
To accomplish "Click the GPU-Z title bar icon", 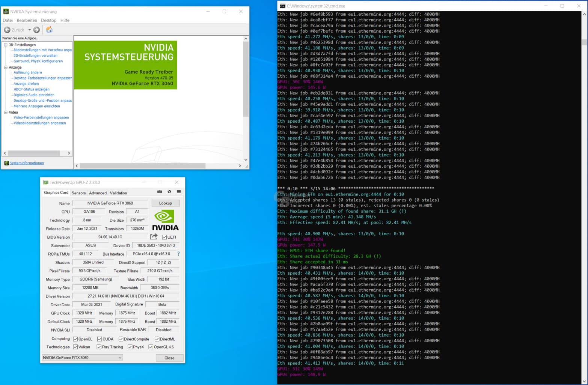I will coord(46,182).
